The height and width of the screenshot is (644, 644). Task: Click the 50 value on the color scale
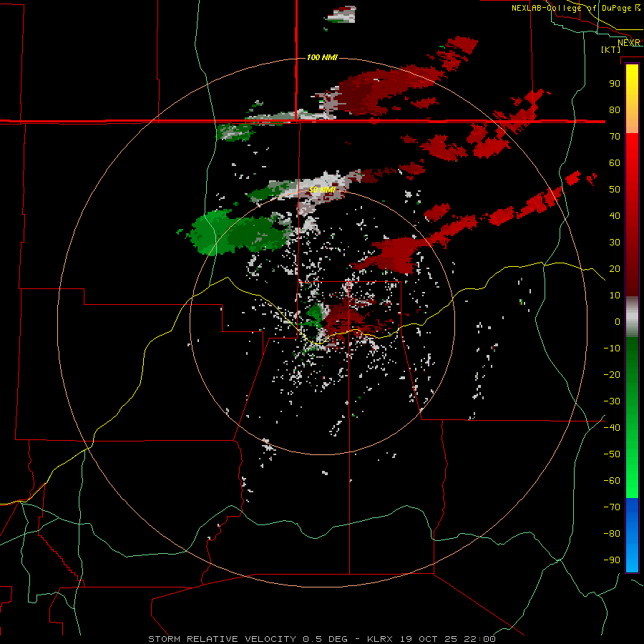coord(615,190)
